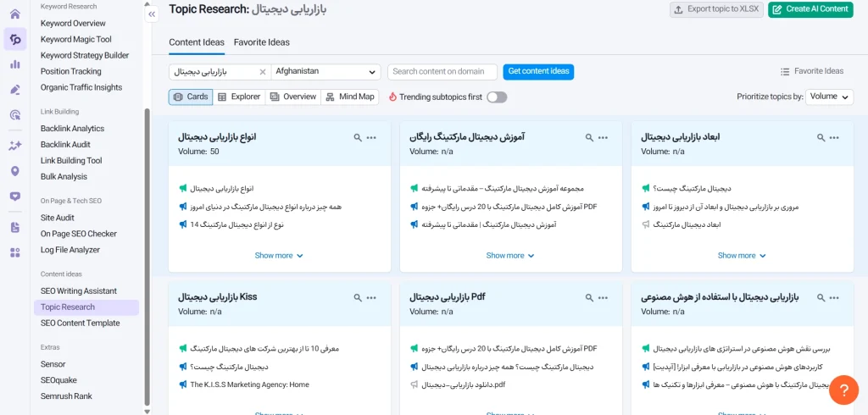Open three-dot menu on بازاریابی دیجیتال با استفاده از هوش مصنوعی card
Viewport: 868px width, 415px height.
click(x=834, y=297)
